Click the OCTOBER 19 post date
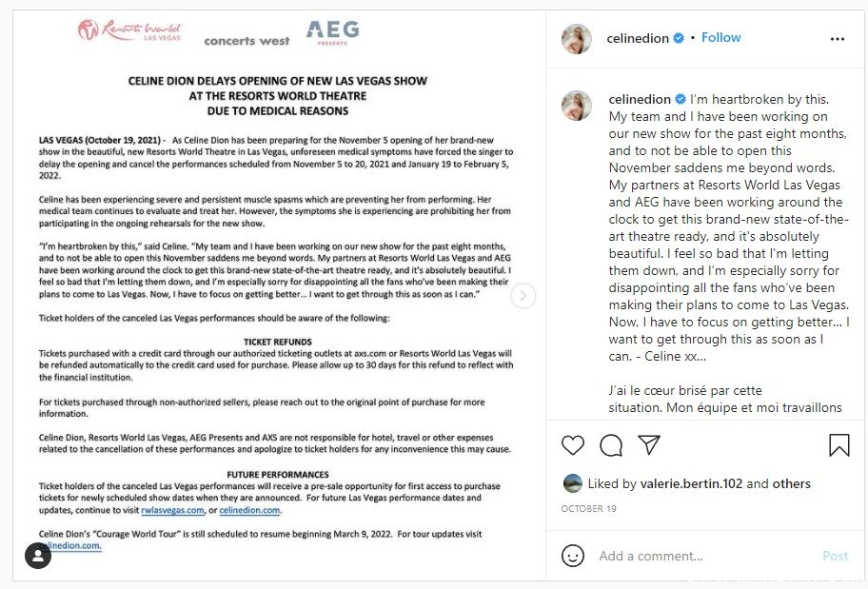 coord(588,508)
